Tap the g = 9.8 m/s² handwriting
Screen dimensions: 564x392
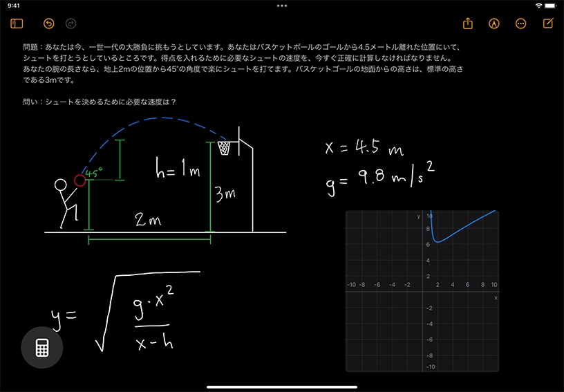click(x=380, y=178)
